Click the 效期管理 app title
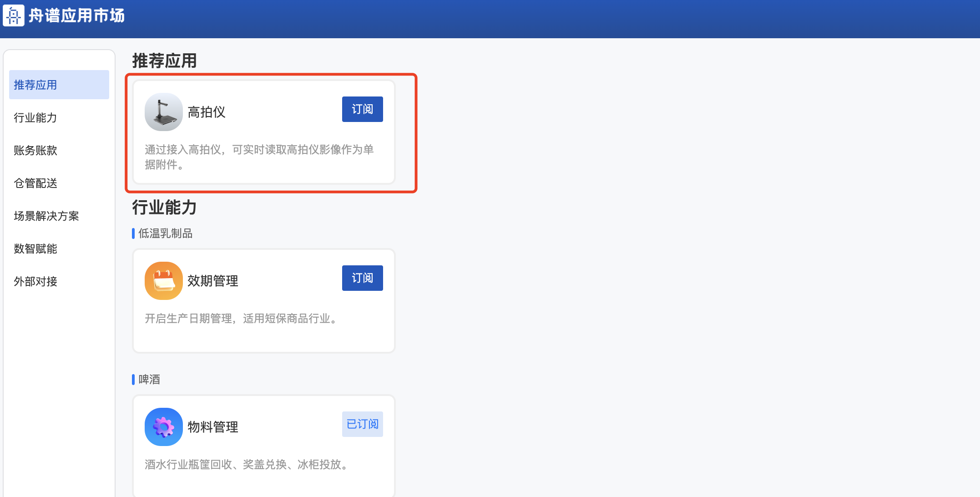The height and width of the screenshot is (497, 980). point(213,281)
